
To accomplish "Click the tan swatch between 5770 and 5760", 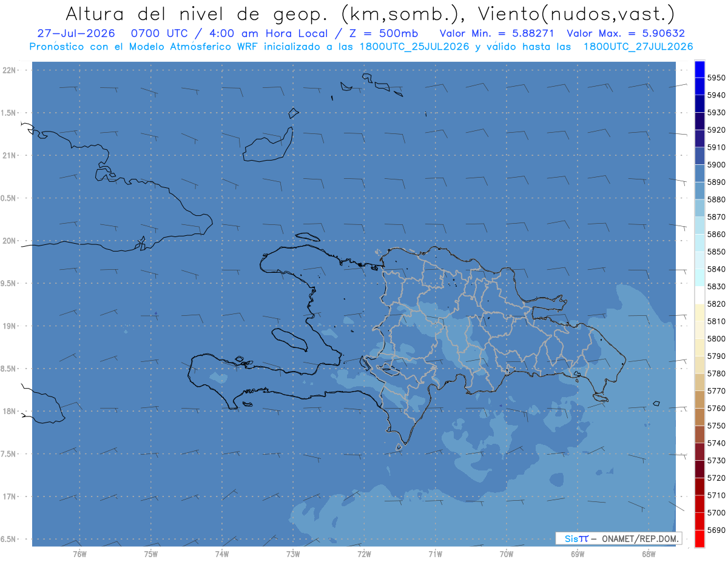I will pyautogui.click(x=699, y=400).
